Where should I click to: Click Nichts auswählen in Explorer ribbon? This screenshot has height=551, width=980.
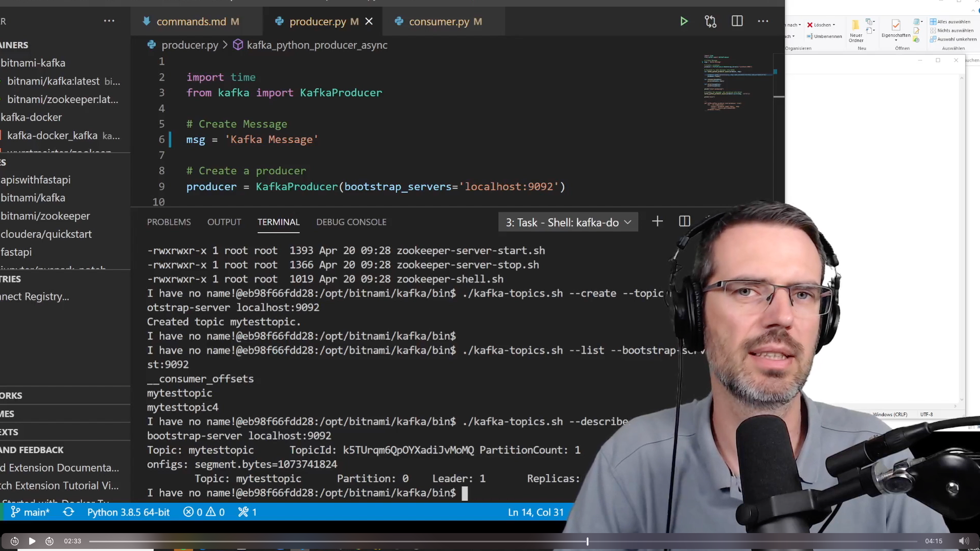pos(952,30)
